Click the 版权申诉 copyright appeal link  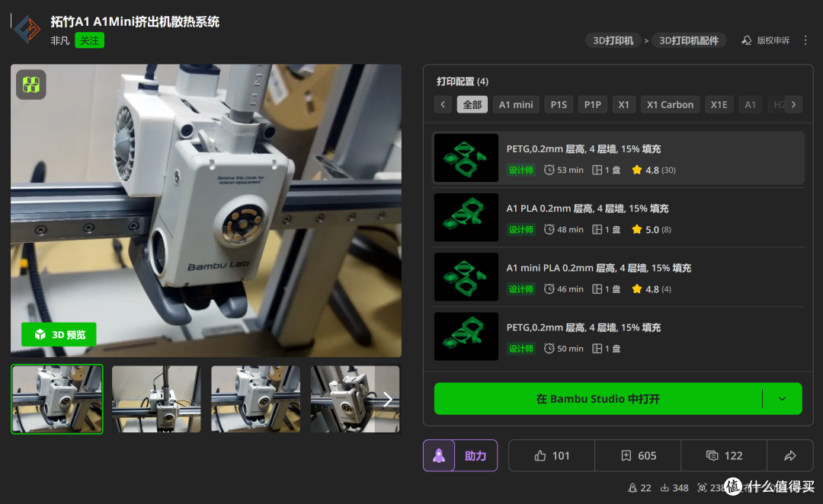click(x=765, y=40)
